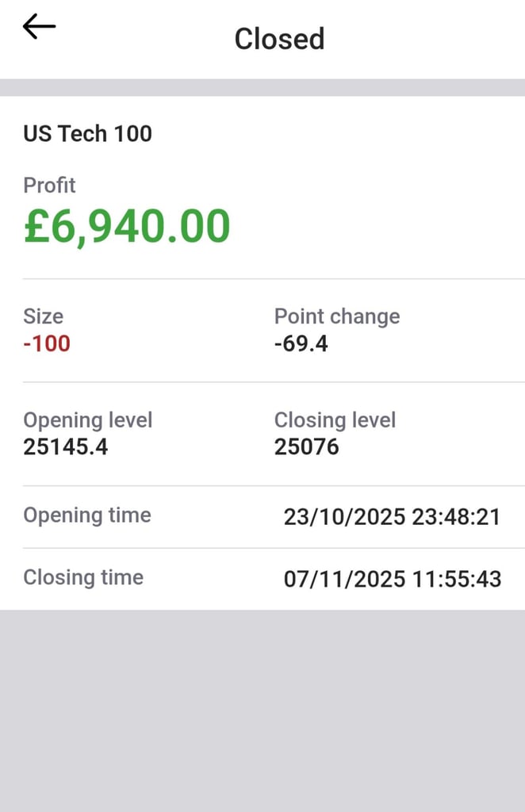This screenshot has height=812, width=525.
Task: Click the Point change value -69.4
Action: (x=299, y=343)
